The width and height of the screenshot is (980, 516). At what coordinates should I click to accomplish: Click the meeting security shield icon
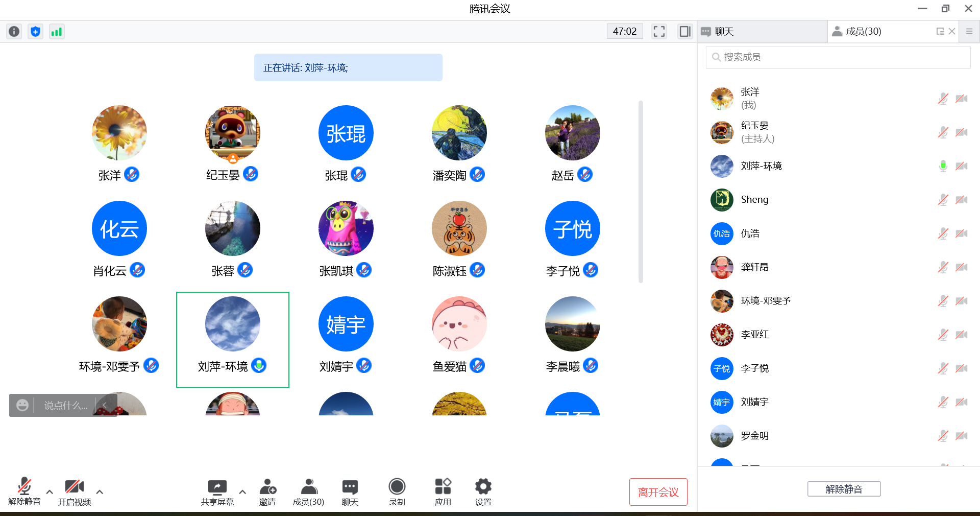[35, 31]
